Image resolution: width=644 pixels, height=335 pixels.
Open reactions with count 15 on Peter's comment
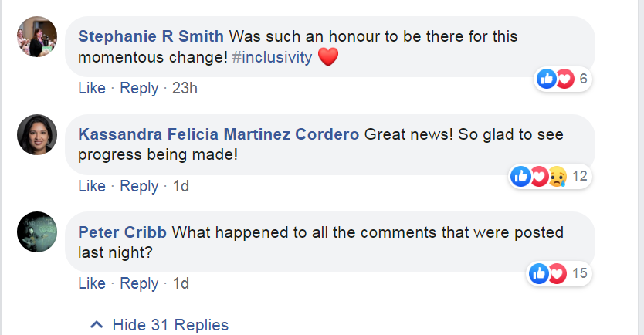coord(558,273)
